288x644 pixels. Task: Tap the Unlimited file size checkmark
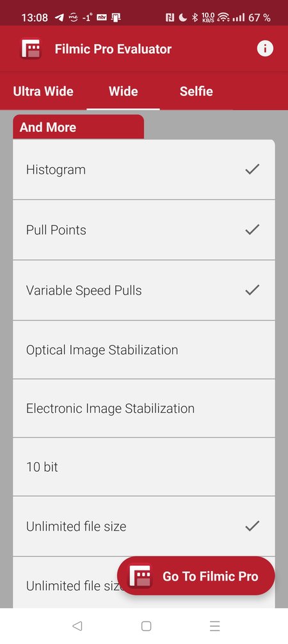[252, 526]
